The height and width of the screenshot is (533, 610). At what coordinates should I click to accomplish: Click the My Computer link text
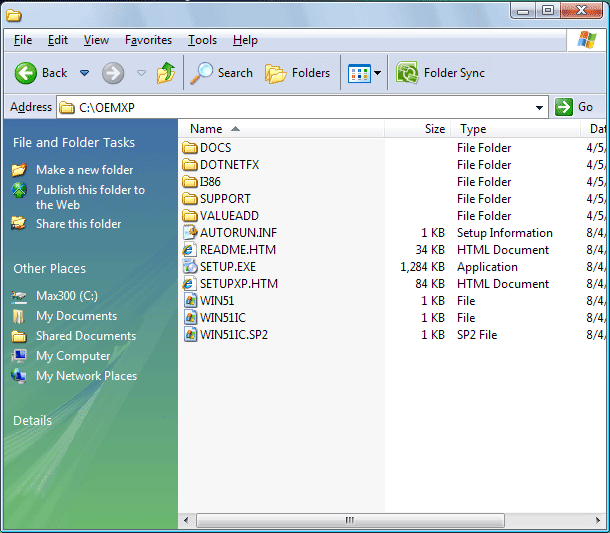[x=73, y=356]
